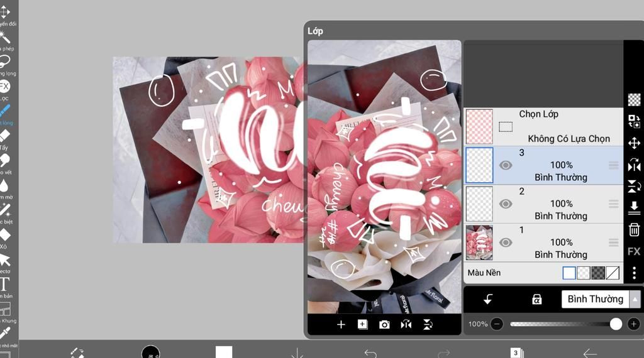Screen dimensions: 644x358
Task: Select layer 3 row
Action: [x=544, y=165]
